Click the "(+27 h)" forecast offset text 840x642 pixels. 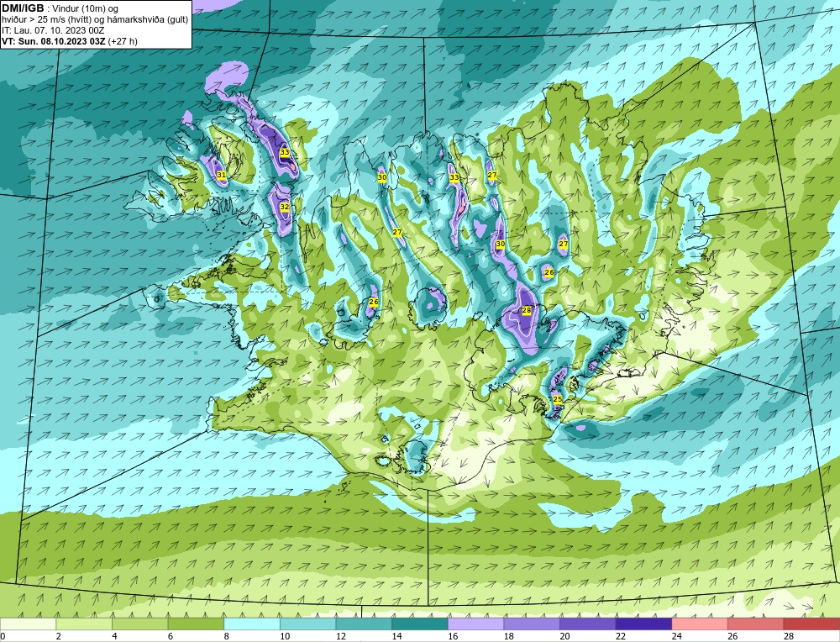click(123, 41)
